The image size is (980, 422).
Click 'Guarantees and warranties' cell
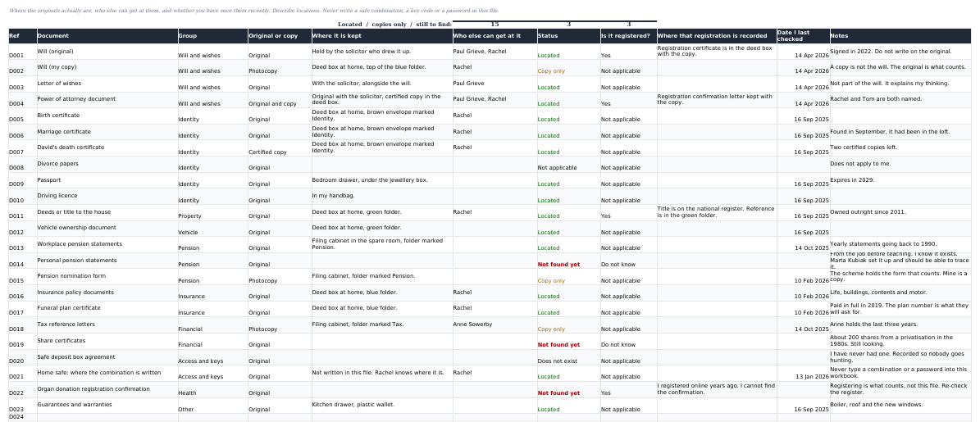107,406
